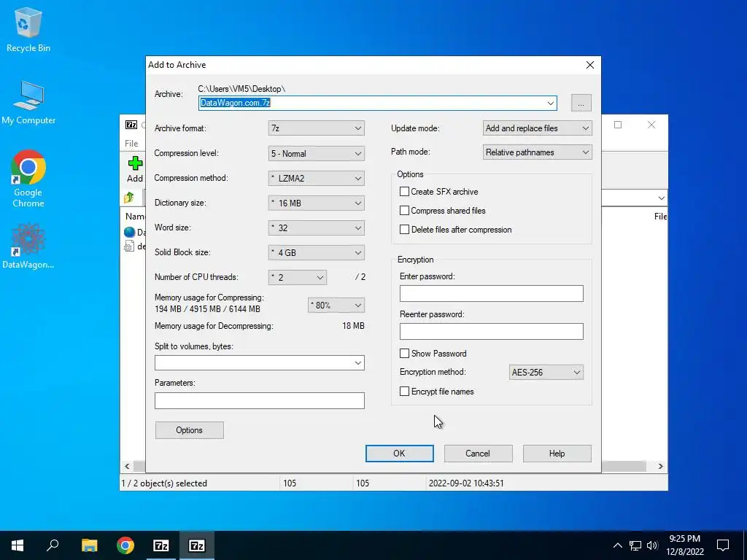This screenshot has height=560, width=747.
Task: Select the DataWagon desktop shortcut icon
Action: 28,246
